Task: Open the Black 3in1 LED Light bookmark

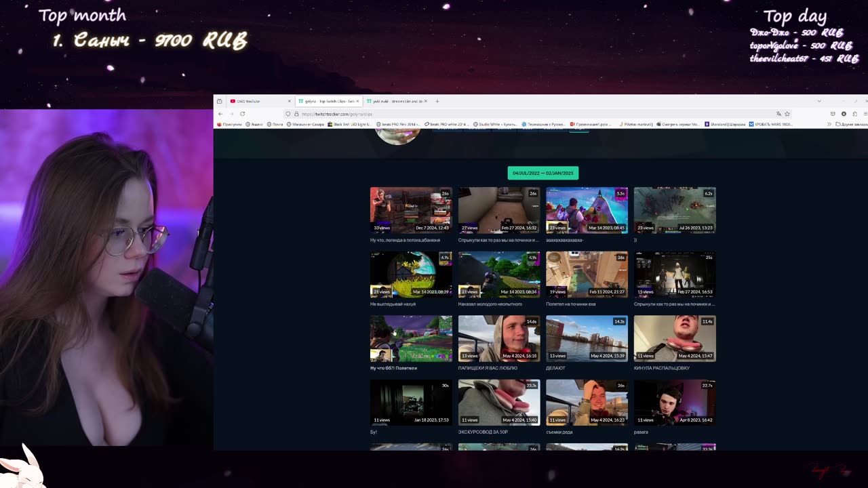Action: [349, 124]
